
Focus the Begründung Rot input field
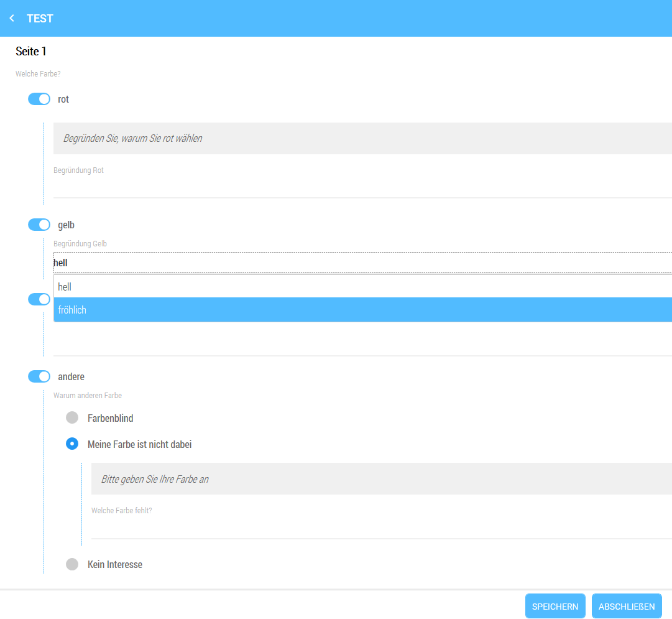(362, 188)
